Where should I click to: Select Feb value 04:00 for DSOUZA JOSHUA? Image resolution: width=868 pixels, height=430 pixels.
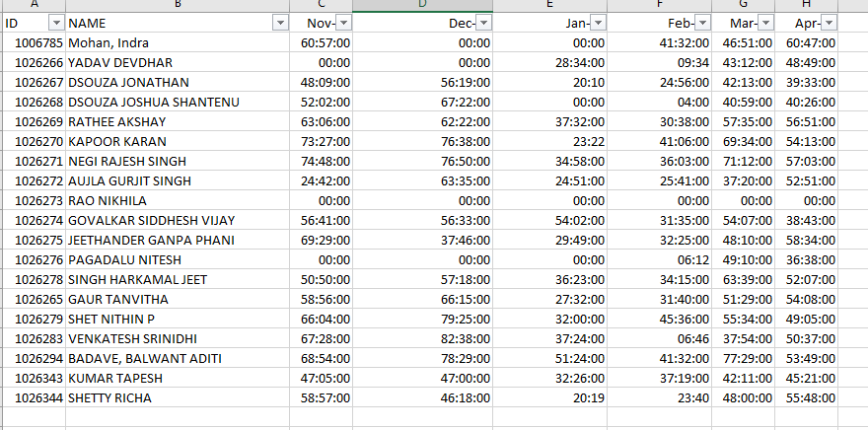point(659,102)
